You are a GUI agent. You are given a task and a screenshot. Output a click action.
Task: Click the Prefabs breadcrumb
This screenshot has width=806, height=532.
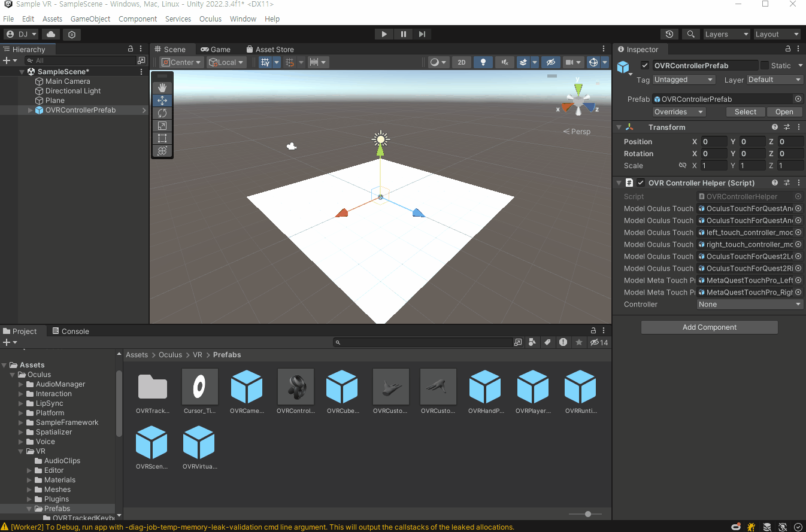click(x=227, y=355)
